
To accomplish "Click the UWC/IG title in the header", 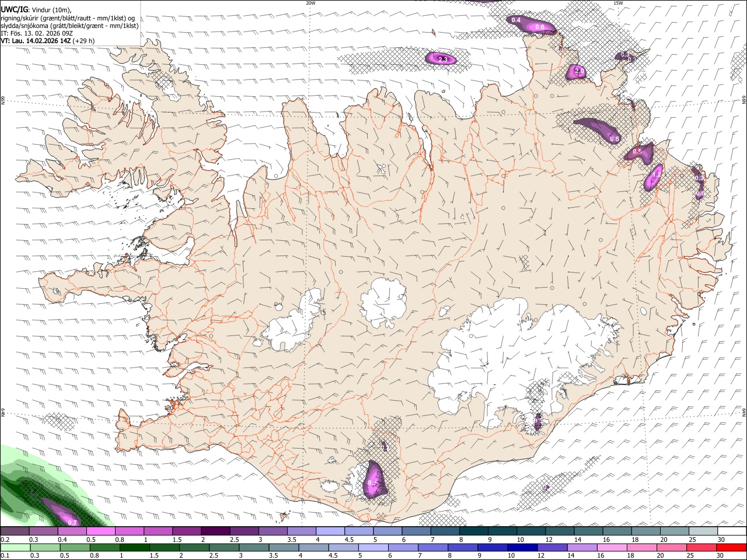I will tap(13, 9).
